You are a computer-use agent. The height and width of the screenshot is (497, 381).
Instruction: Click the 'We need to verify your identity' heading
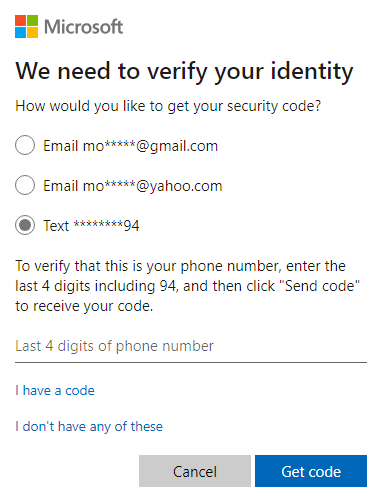[x=184, y=71]
